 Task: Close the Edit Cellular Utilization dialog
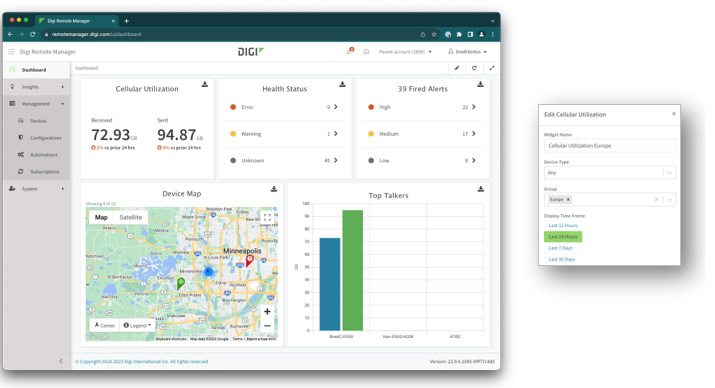click(674, 114)
